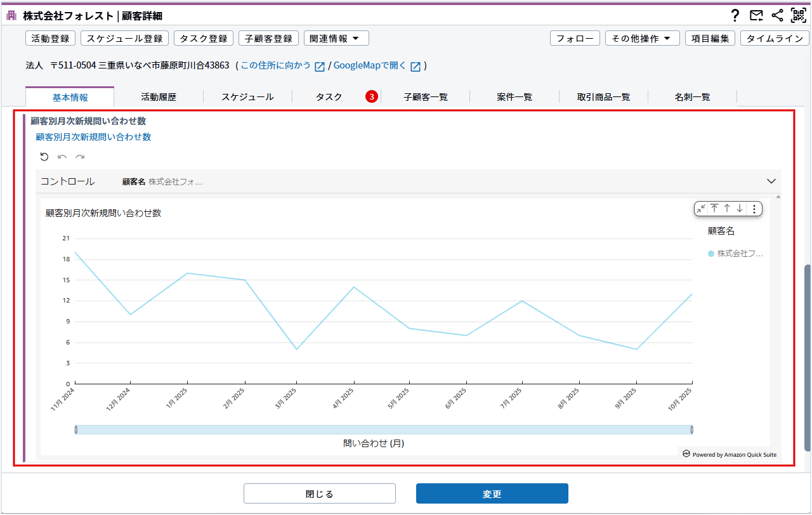Screen dimensions: 812x515
Task: Click the 顧客名 filter control field
Action: pyautogui.click(x=176, y=182)
